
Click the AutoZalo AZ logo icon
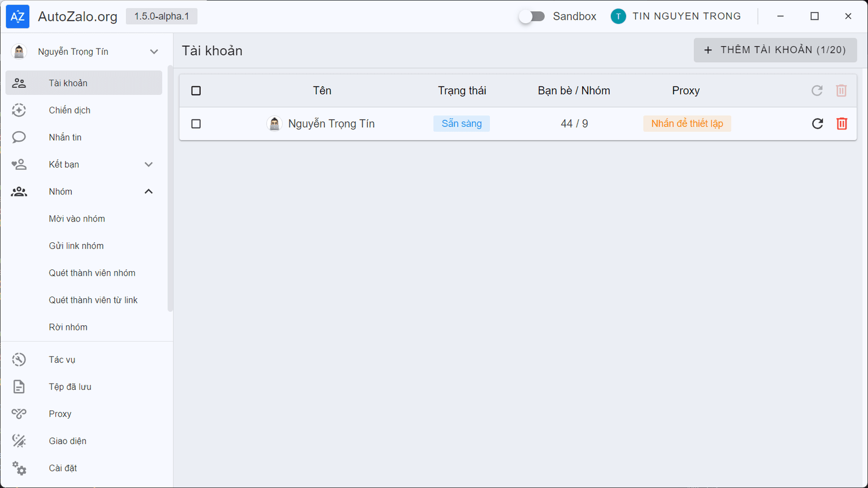coord(18,16)
